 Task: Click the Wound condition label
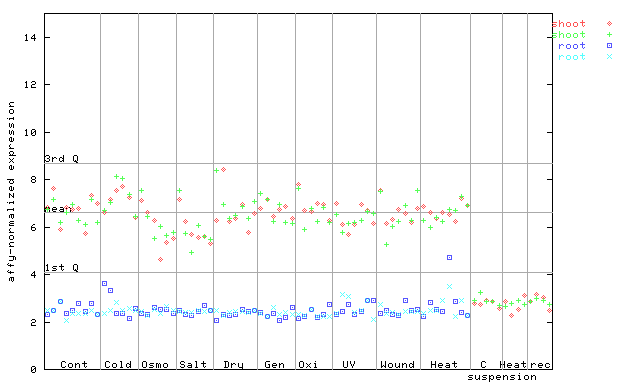pos(397,364)
